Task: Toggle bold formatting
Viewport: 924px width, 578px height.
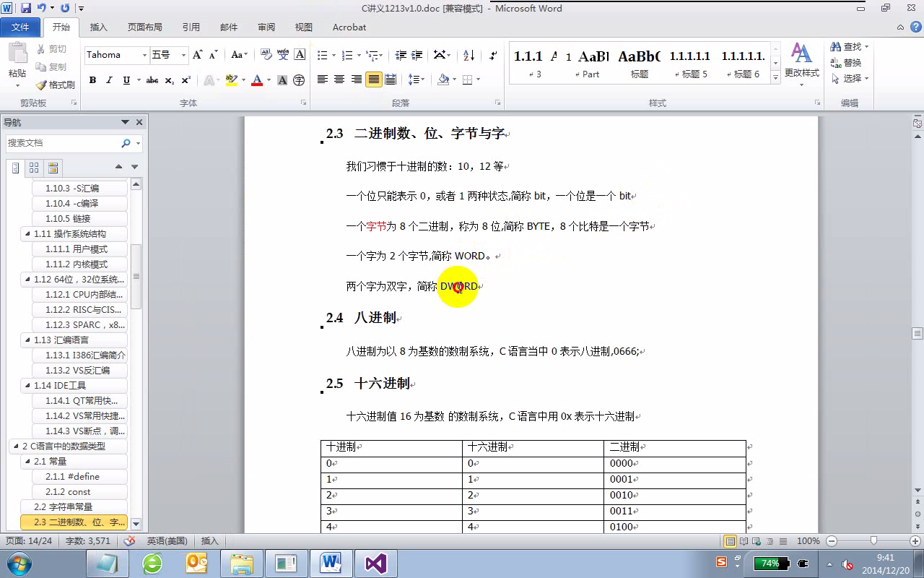Action: pyautogui.click(x=92, y=80)
